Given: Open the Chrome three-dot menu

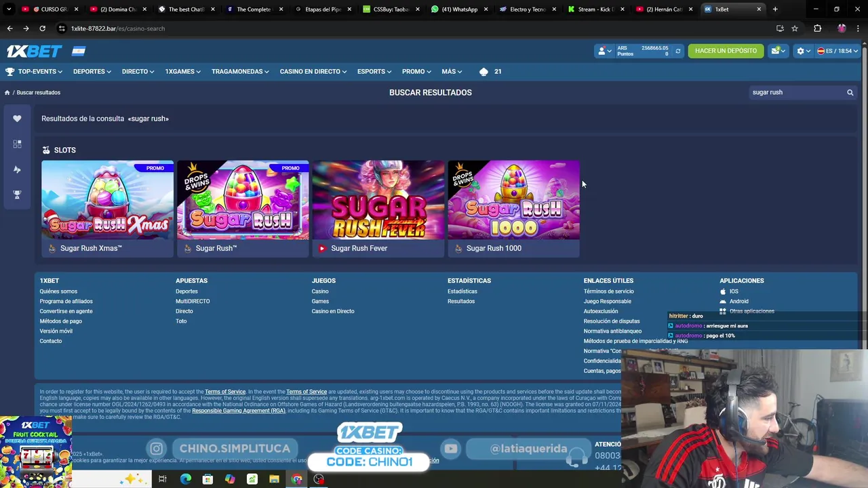Looking at the screenshot, I should pos(858,28).
